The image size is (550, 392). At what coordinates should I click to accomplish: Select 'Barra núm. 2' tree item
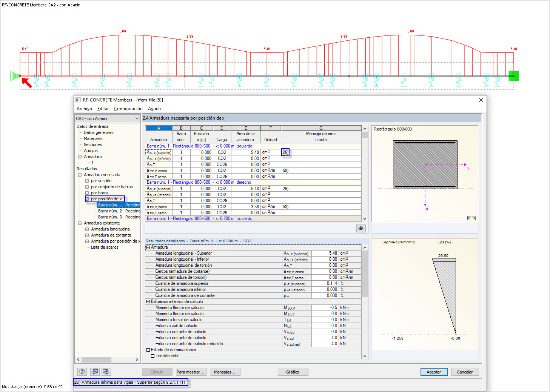pos(119,211)
